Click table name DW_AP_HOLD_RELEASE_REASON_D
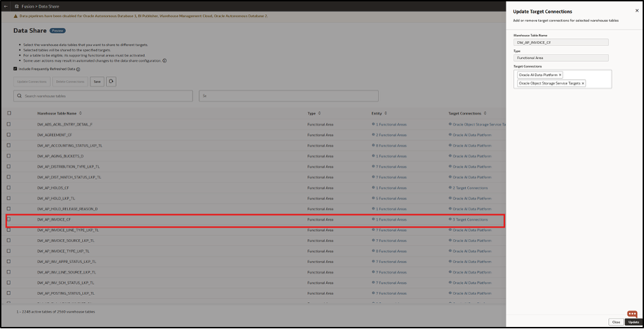 click(67, 209)
